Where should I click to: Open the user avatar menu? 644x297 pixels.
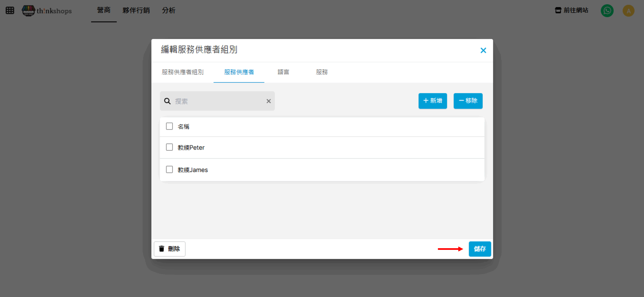[x=628, y=11]
